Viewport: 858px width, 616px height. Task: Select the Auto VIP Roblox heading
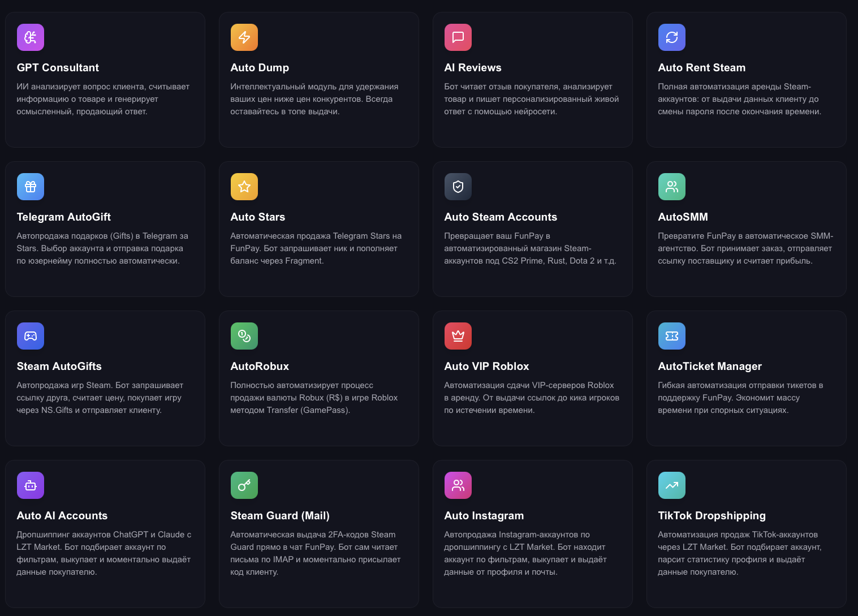click(x=487, y=367)
